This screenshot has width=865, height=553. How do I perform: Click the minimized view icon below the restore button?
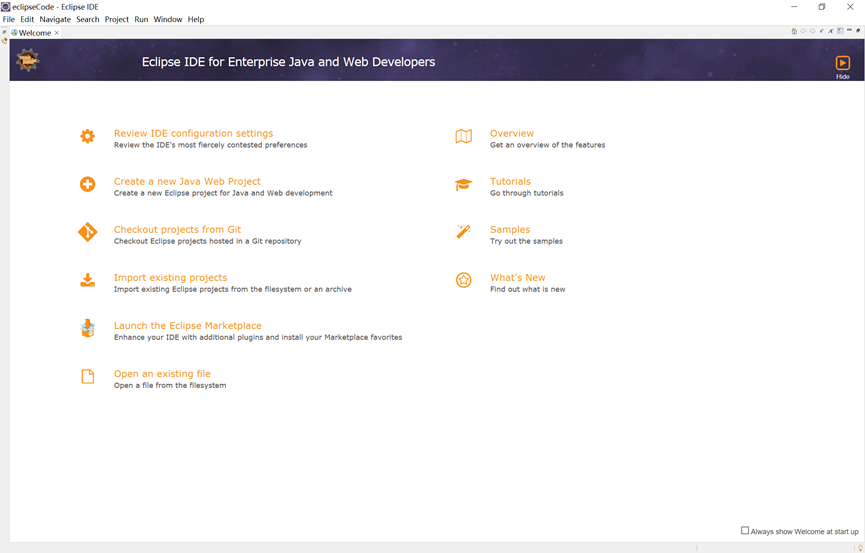(4, 41)
